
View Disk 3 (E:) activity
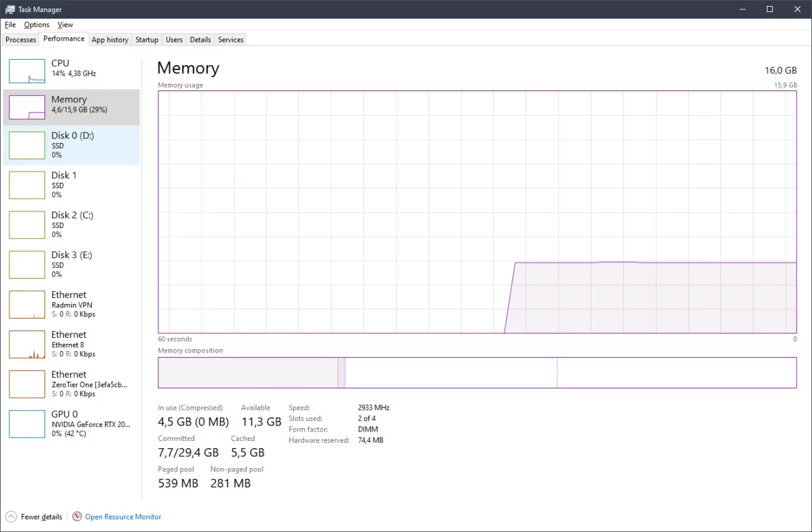click(x=72, y=265)
